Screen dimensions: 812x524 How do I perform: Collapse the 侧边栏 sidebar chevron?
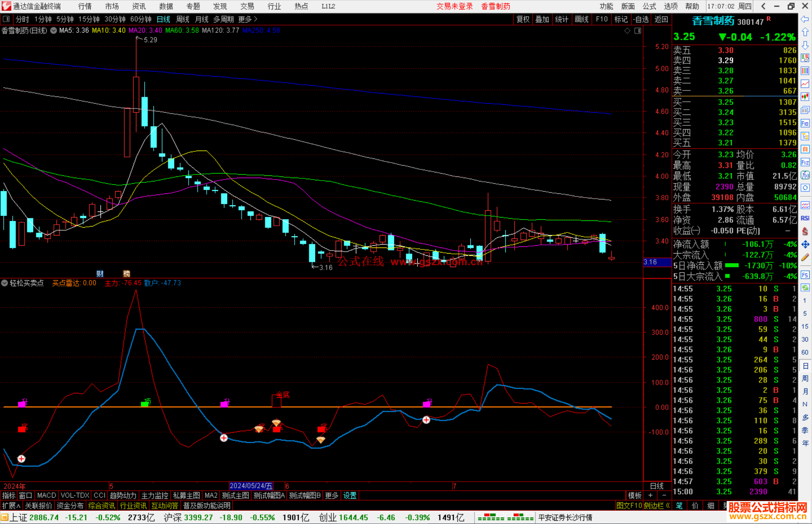click(x=667, y=506)
